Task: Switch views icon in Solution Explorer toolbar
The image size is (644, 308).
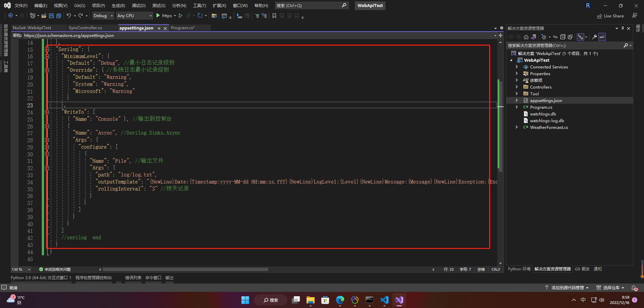Action: pyautogui.click(x=534, y=37)
